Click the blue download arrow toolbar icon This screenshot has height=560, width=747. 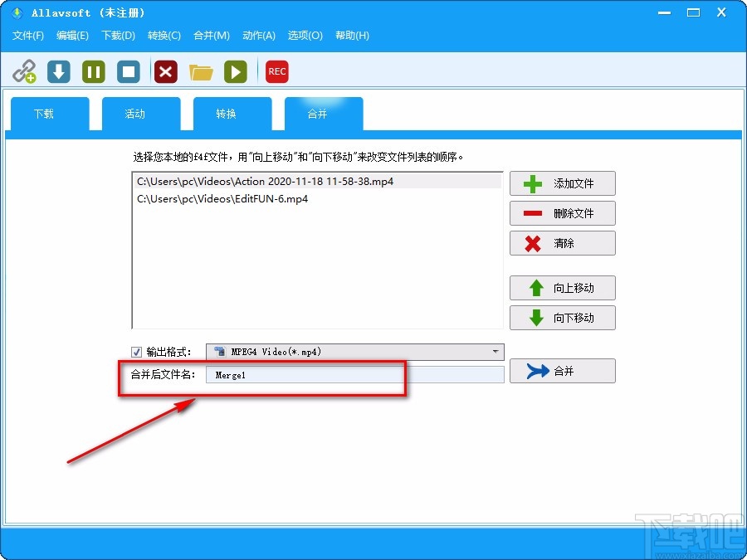pyautogui.click(x=59, y=71)
